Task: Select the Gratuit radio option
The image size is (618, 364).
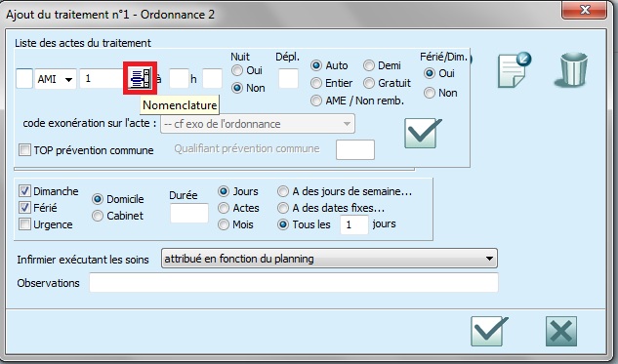Action: [x=368, y=83]
